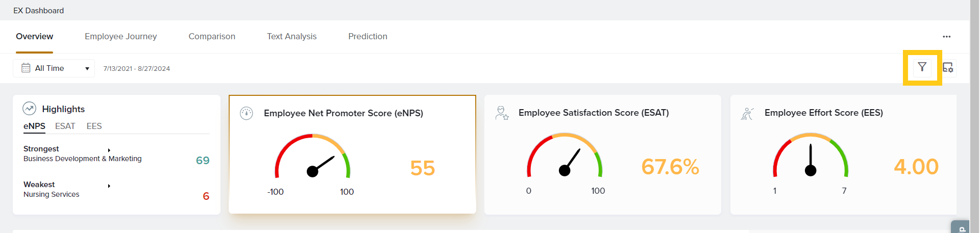Switch to the Employee Journey tab
This screenshot has width=980, height=233.
click(x=120, y=37)
